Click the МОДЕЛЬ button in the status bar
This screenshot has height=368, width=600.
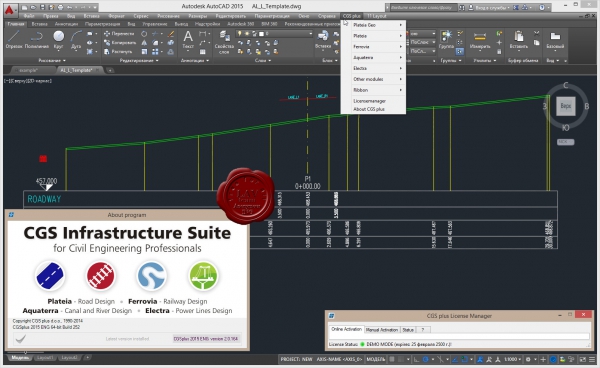375,359
